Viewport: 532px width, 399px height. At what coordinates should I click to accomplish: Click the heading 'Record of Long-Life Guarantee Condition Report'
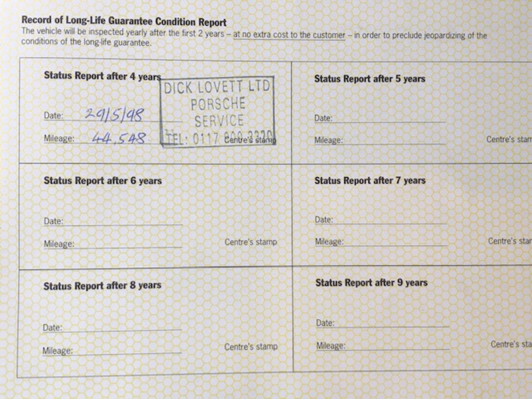point(124,21)
